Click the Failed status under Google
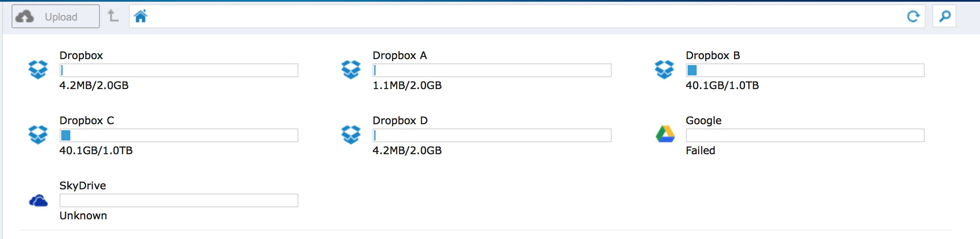Screen dimensions: 980x239 [x=700, y=150]
